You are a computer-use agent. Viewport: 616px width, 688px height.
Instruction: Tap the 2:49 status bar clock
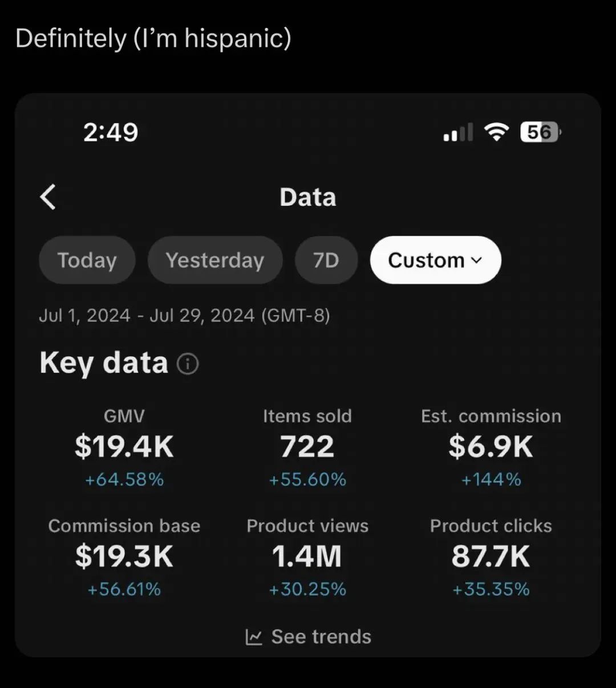[111, 132]
